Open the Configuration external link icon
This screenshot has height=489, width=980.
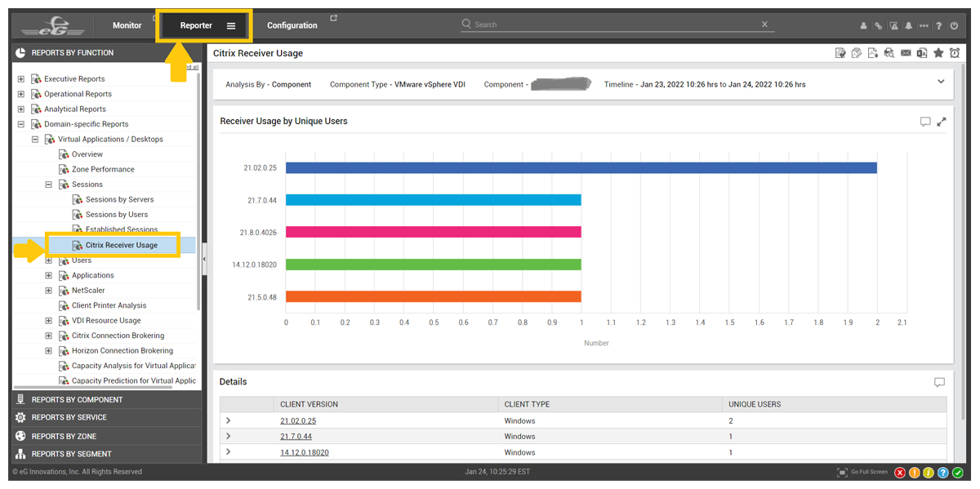pyautogui.click(x=333, y=18)
